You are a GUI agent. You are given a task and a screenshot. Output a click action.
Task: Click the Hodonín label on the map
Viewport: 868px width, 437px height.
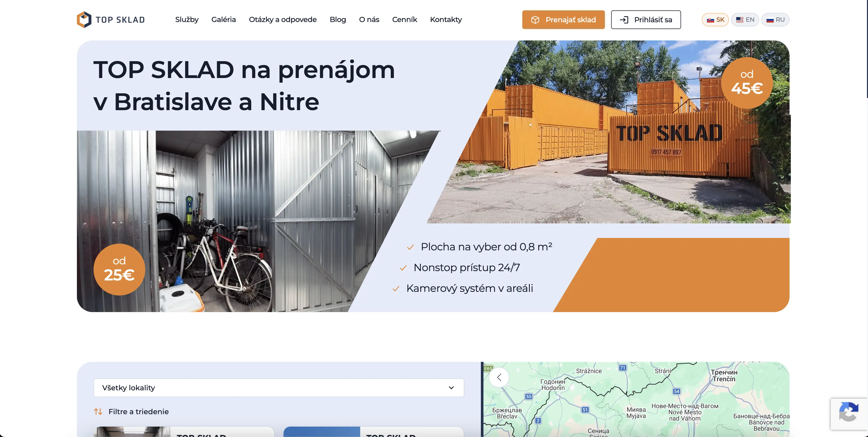pyautogui.click(x=553, y=385)
